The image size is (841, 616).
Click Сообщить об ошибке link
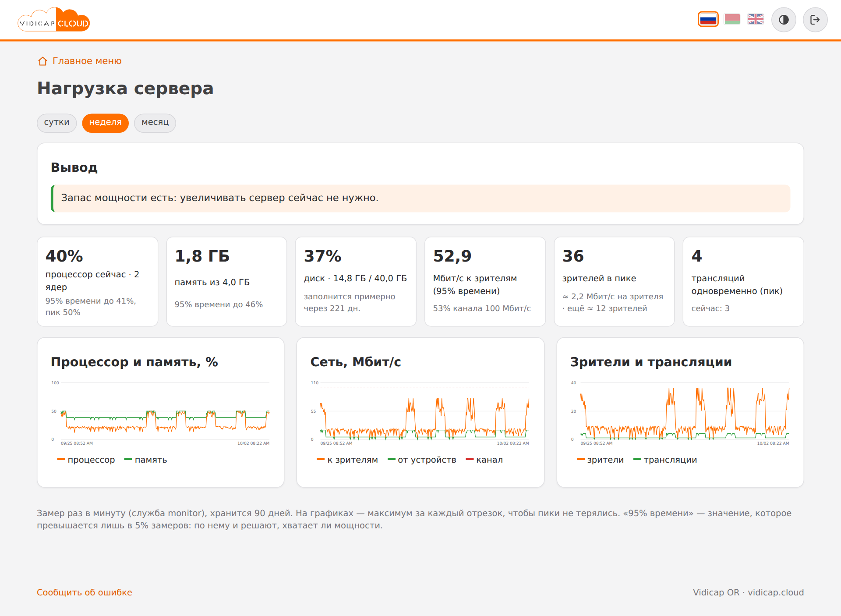(84, 592)
